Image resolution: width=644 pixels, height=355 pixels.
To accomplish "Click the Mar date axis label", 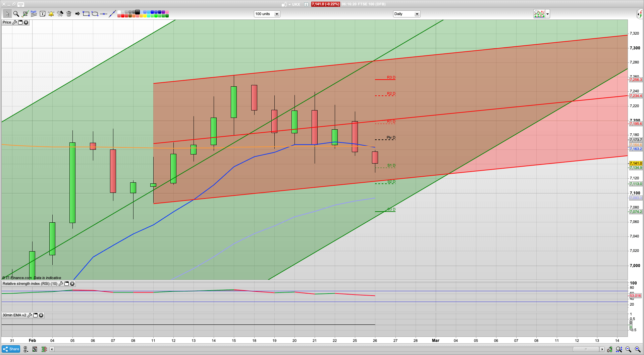I will (x=435, y=341).
